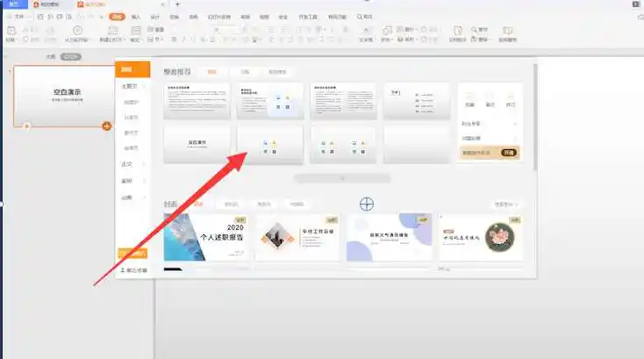Select the 主题页 category in the sidebar
This screenshot has width=644, height=359.
click(129, 86)
